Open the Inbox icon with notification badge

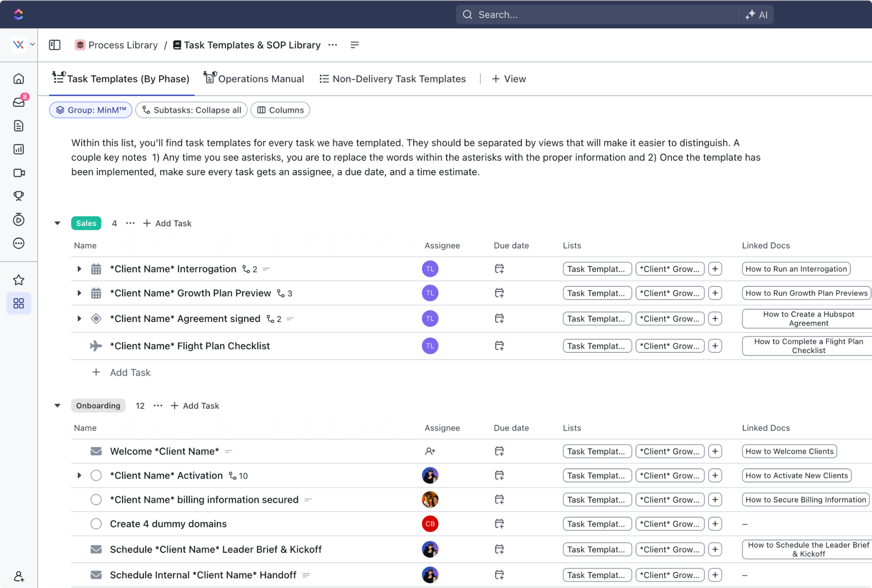click(19, 102)
